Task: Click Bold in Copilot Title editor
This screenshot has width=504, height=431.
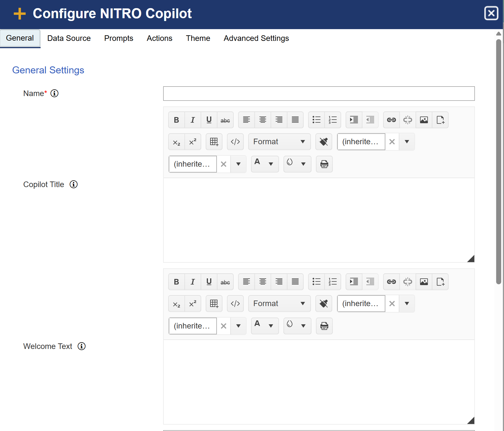Action: click(x=176, y=120)
